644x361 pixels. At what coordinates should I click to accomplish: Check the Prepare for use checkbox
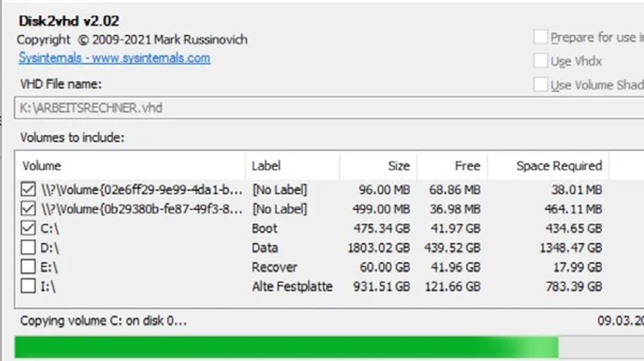[540, 38]
